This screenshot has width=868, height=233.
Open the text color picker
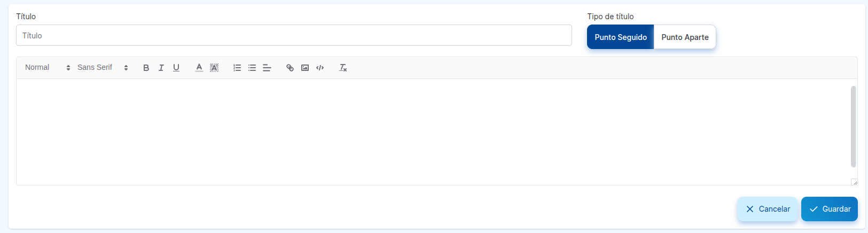199,68
